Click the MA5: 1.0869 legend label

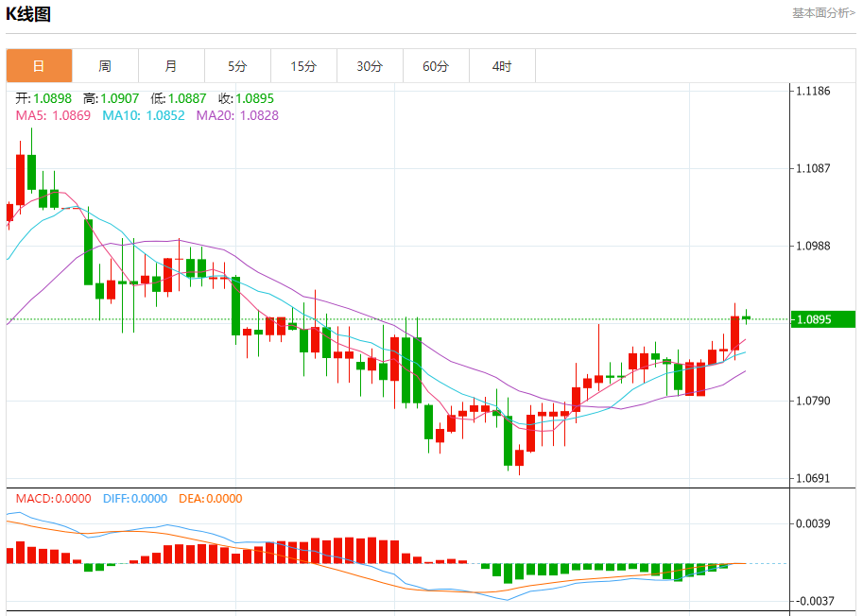[x=53, y=115]
